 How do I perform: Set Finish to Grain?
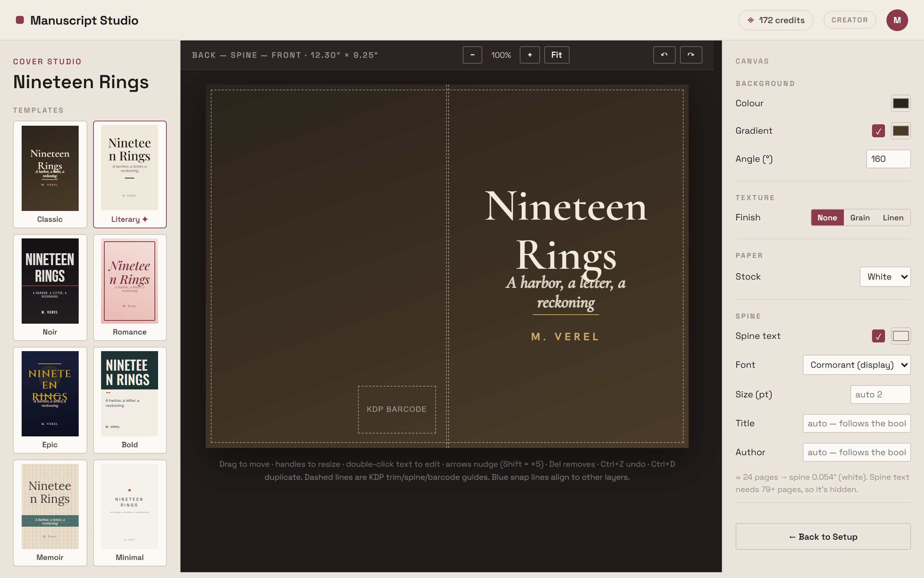860,217
